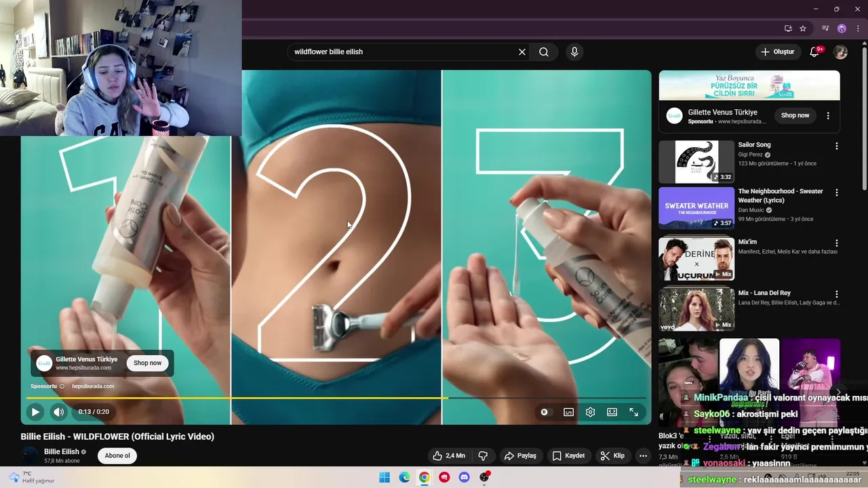Open more options for Sweater Weather
Image resolution: width=868 pixels, height=488 pixels.
(836, 192)
